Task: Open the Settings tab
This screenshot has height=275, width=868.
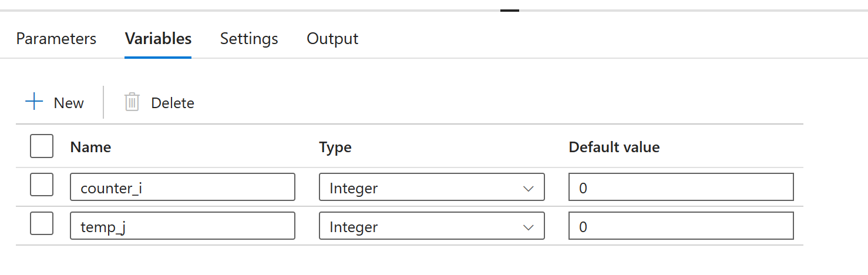Action: point(249,39)
